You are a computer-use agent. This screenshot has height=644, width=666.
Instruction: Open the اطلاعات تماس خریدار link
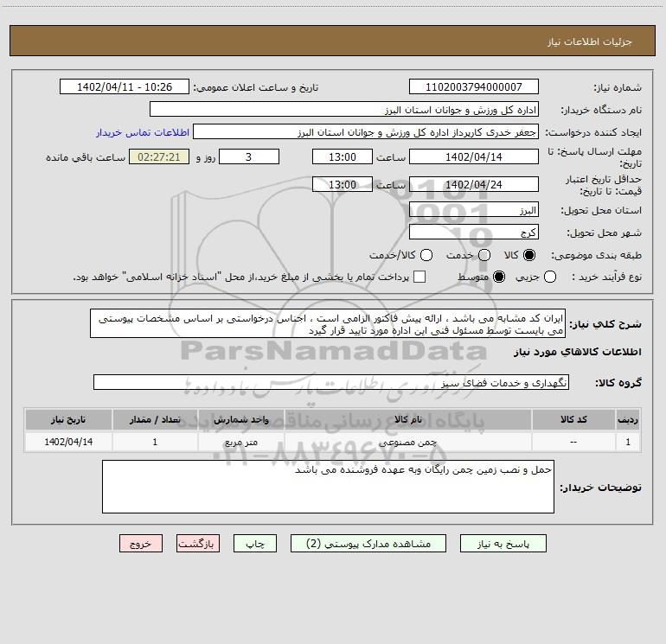tap(143, 132)
